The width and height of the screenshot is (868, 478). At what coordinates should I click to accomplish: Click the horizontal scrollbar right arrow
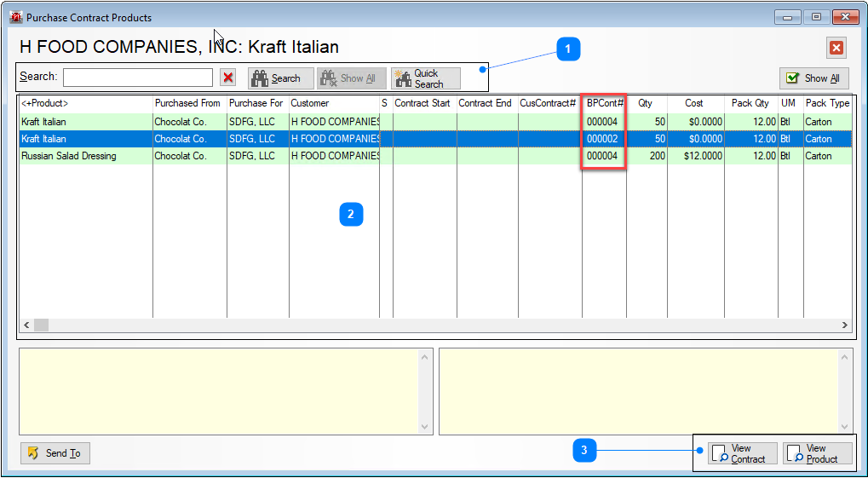point(845,325)
